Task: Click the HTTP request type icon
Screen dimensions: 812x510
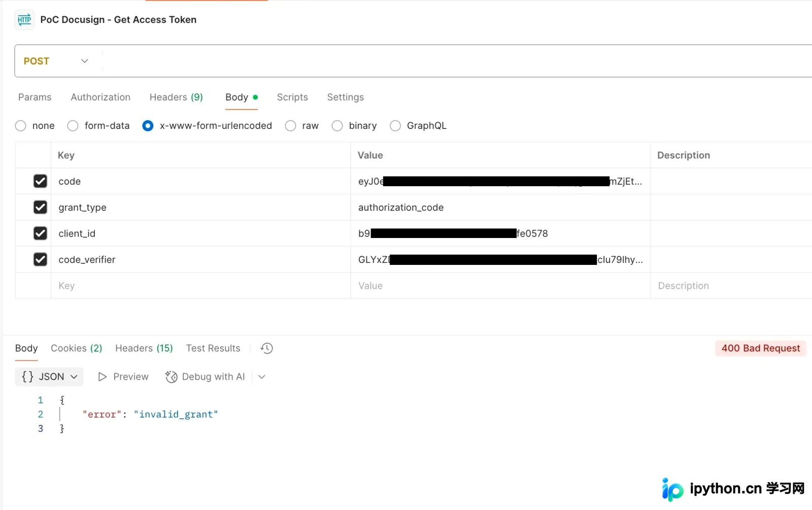Action: 24,20
